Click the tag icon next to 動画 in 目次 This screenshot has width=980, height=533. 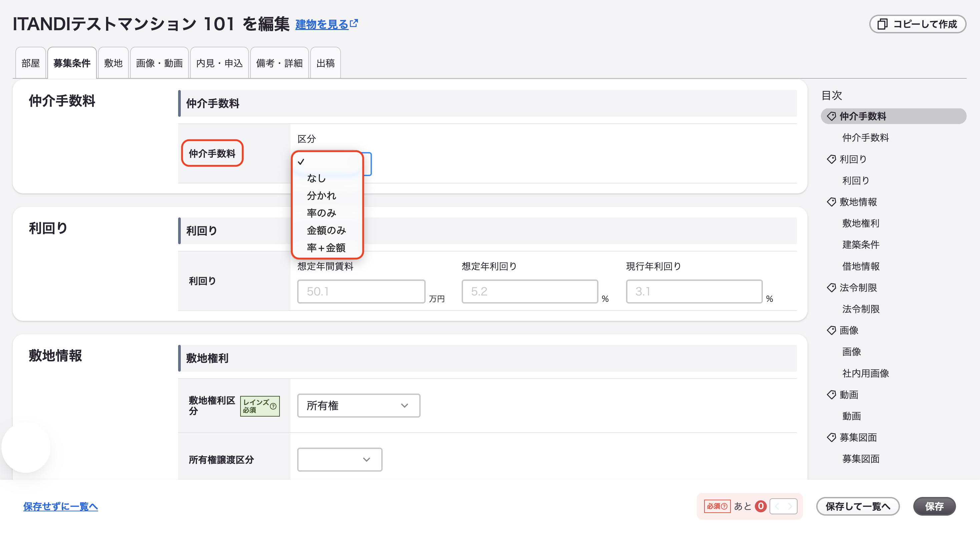click(x=831, y=395)
